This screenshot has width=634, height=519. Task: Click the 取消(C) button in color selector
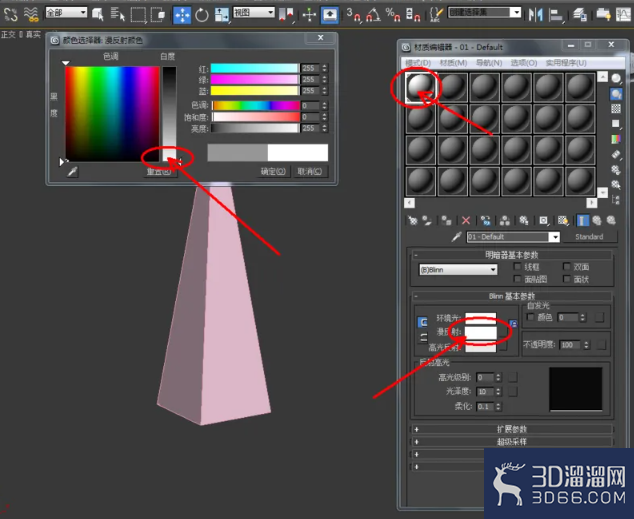click(x=310, y=171)
